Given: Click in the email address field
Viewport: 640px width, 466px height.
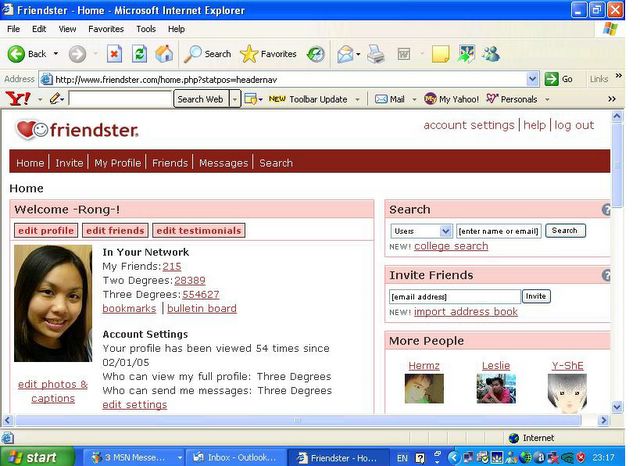Looking at the screenshot, I should [455, 297].
